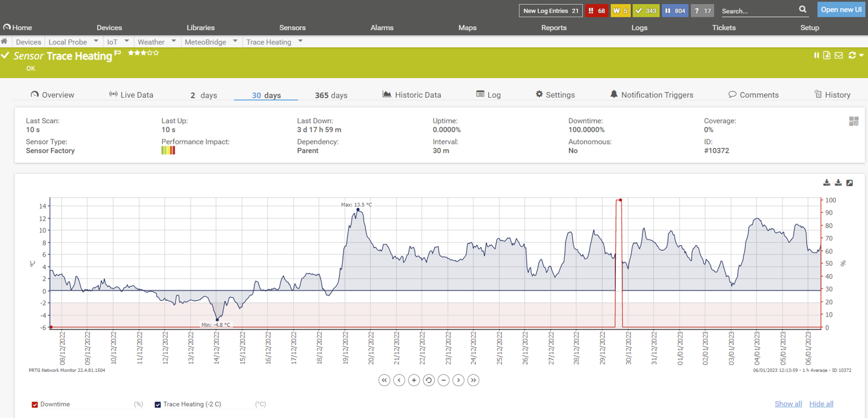Screen dimensions: 868x418
Task: Zoom out the graph with minus button
Action: pyautogui.click(x=444, y=380)
